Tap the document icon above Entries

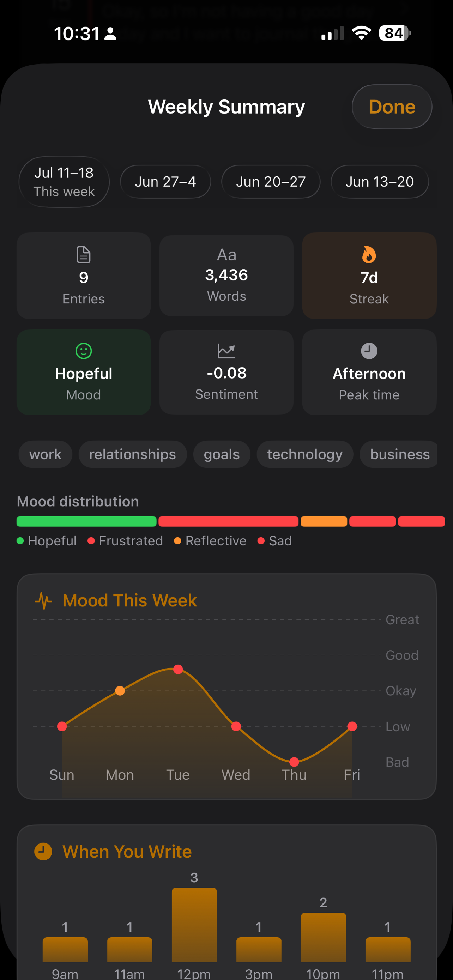point(84,255)
